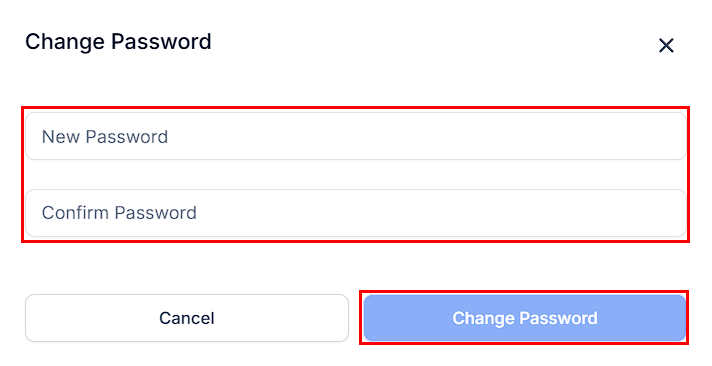The image size is (712, 366).
Task: Dismiss the dialog using the X icon
Action: [x=666, y=45]
